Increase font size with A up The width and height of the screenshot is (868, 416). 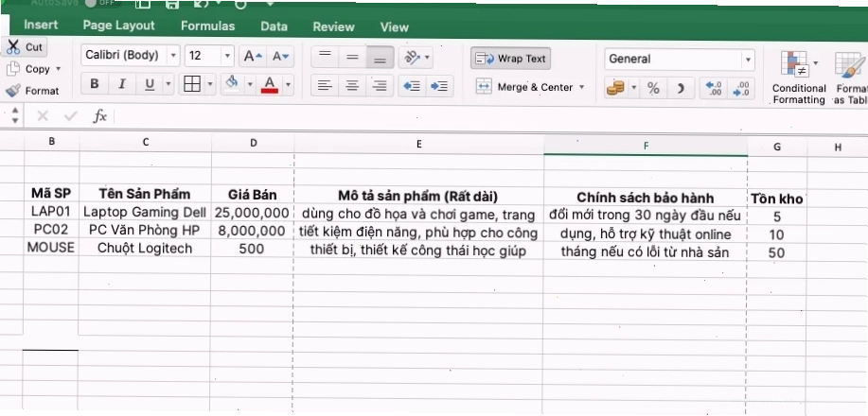(253, 56)
